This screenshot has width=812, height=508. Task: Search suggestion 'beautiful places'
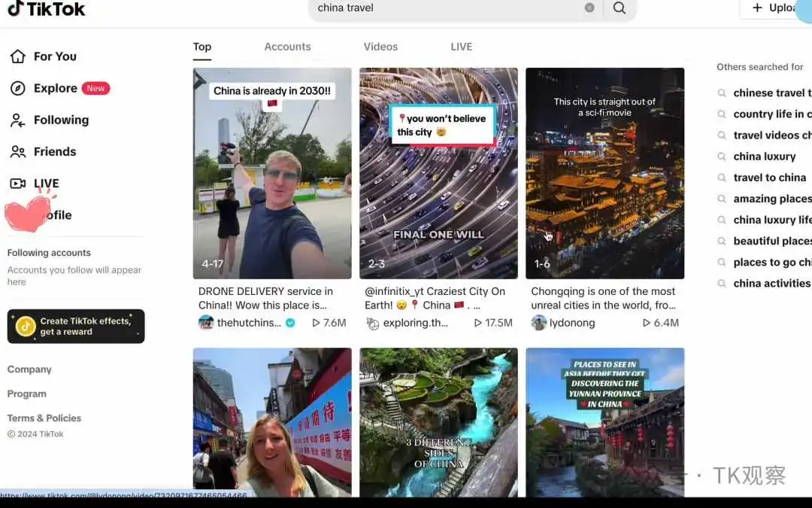tap(772, 242)
